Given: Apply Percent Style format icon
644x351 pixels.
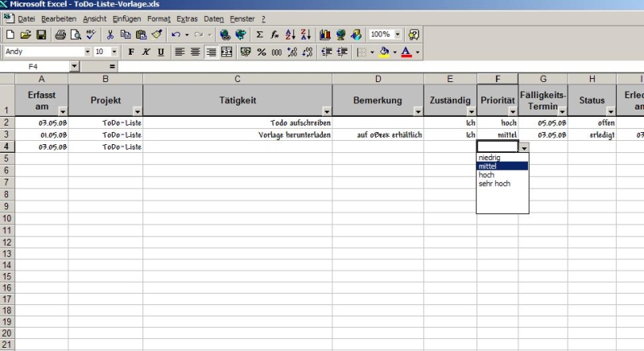Looking at the screenshot, I should click(x=261, y=52).
